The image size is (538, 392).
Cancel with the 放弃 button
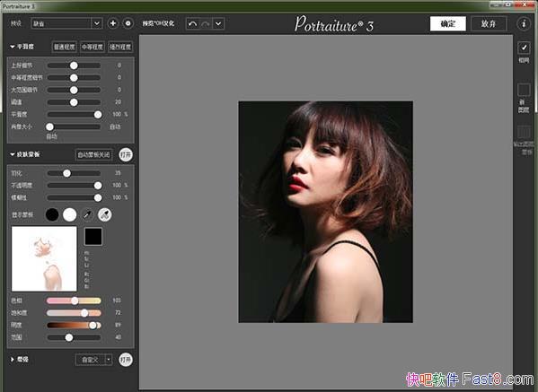coord(489,23)
